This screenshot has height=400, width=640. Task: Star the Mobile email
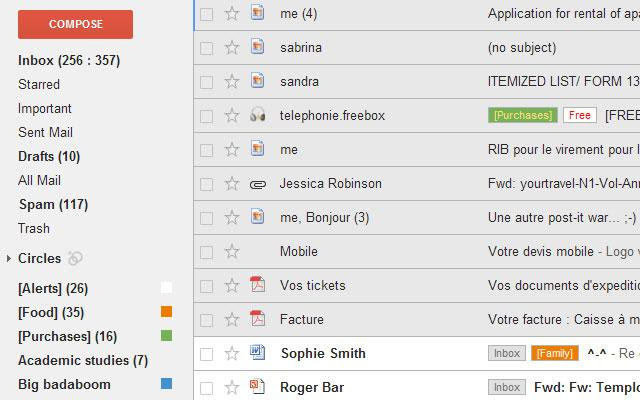tap(232, 252)
